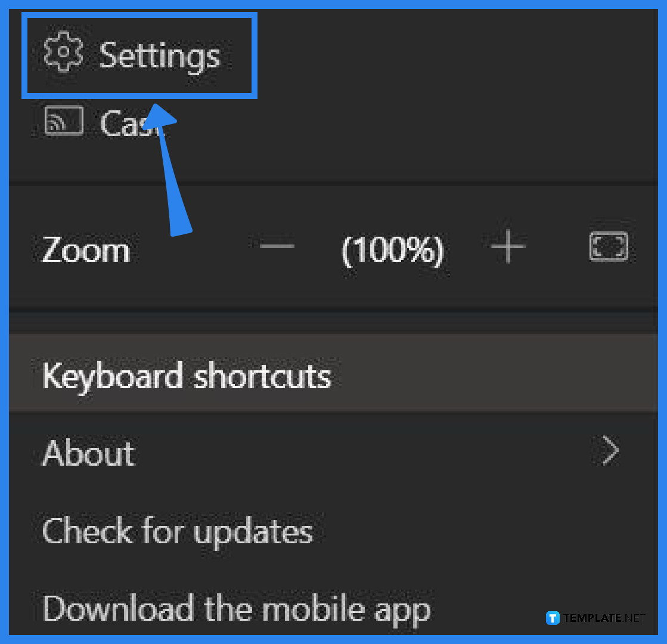Click Download the mobile app

pyautogui.click(x=235, y=609)
